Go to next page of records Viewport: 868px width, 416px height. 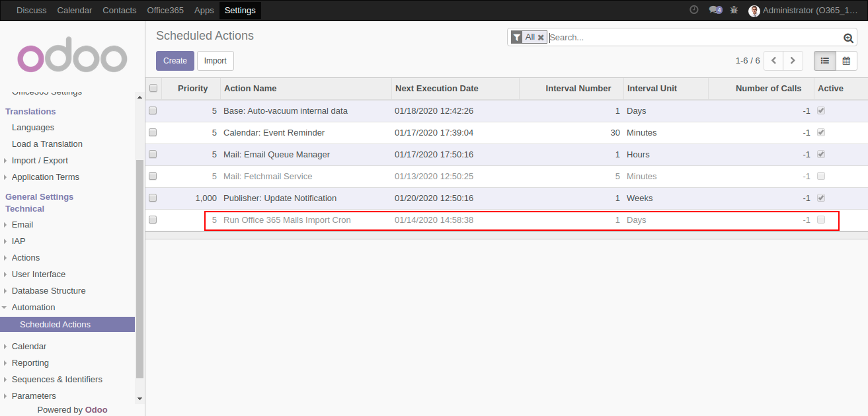[x=793, y=61]
